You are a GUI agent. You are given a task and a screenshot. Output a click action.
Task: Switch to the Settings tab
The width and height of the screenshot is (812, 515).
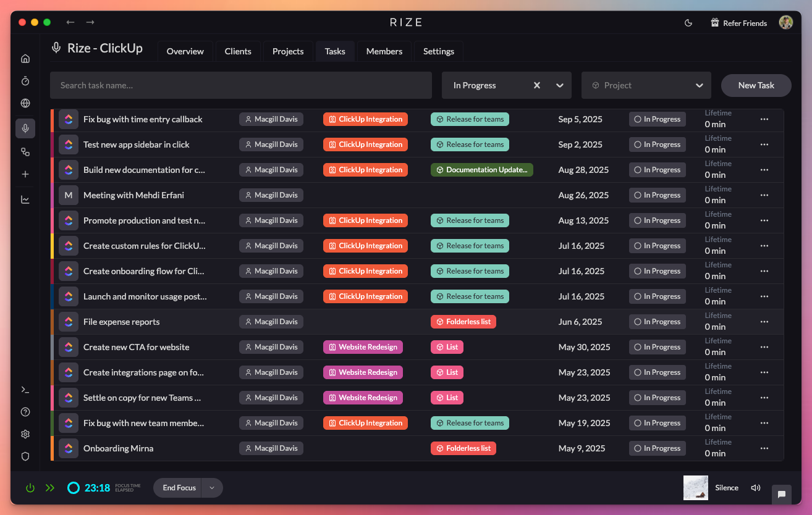pos(439,51)
